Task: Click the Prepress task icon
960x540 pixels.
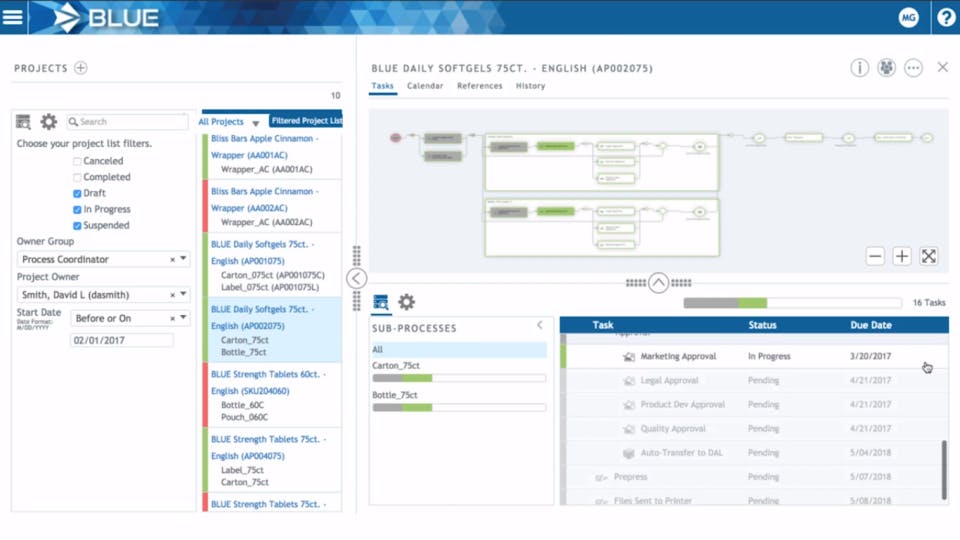Action: pyautogui.click(x=601, y=478)
